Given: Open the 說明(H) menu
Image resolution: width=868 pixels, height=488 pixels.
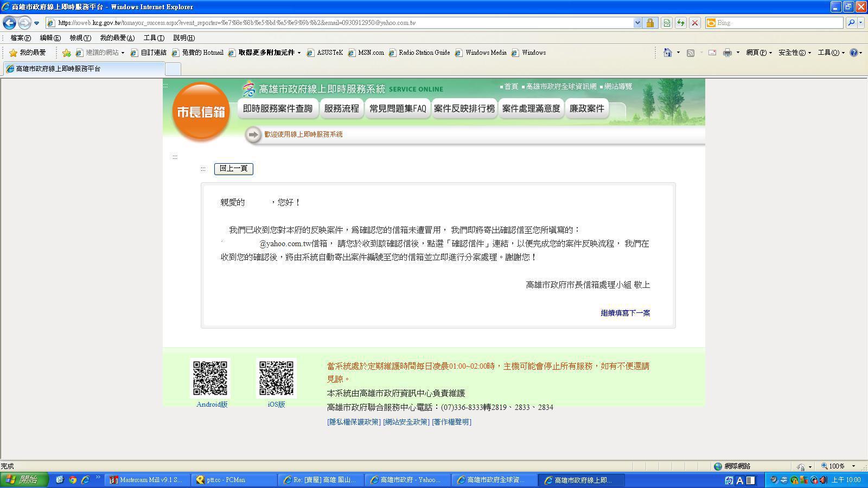Looking at the screenshot, I should (x=183, y=38).
